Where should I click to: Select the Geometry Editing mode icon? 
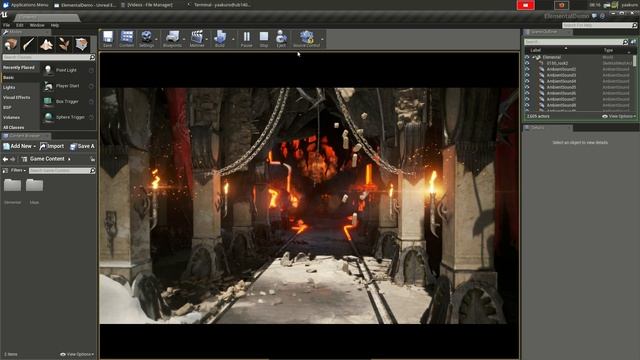82,44
